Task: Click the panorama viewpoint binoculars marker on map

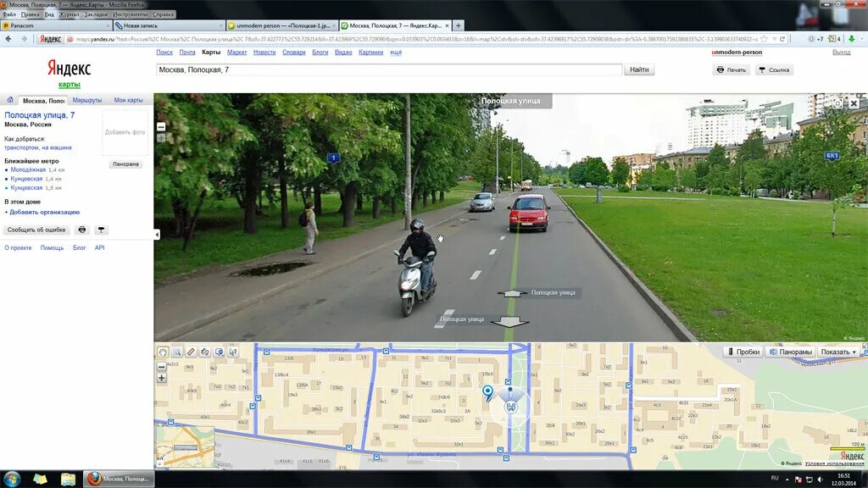Action: point(510,408)
